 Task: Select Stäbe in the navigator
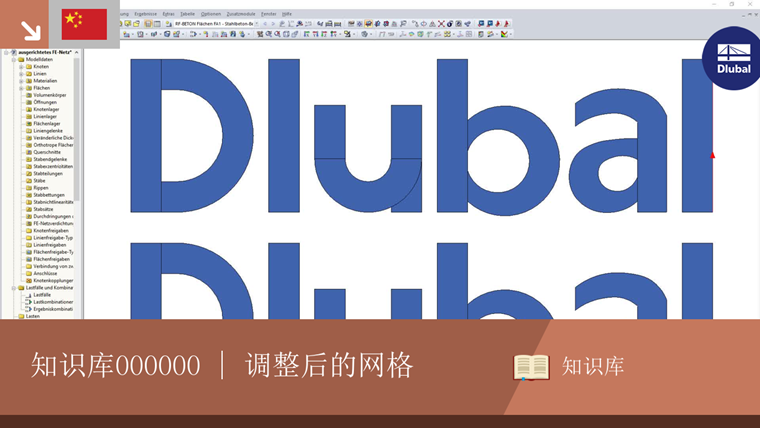click(39, 181)
